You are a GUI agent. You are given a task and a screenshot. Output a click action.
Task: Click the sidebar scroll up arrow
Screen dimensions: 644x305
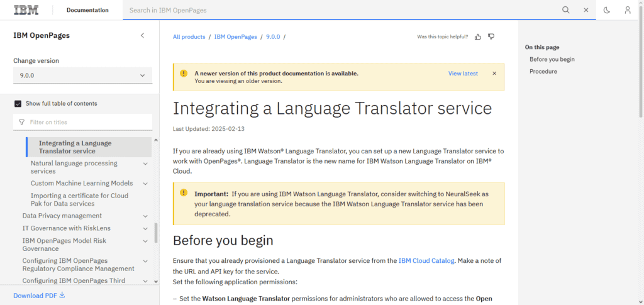(x=156, y=140)
